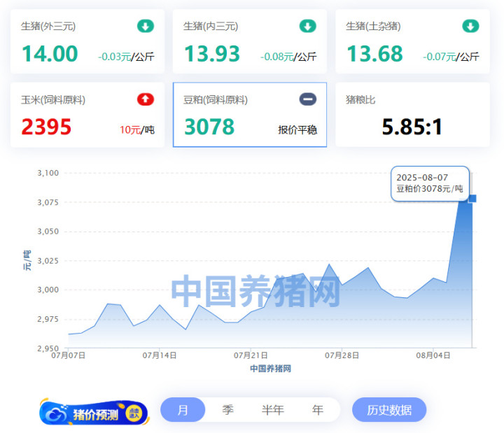Click the 5.85:1 ratio value
The height and width of the screenshot is (433, 504).
pyautogui.click(x=412, y=127)
